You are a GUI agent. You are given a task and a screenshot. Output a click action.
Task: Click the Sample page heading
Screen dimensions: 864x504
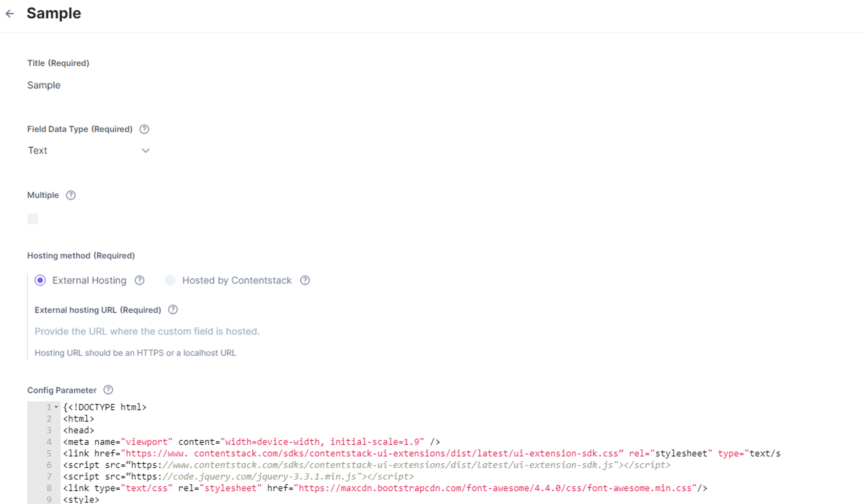(x=54, y=13)
